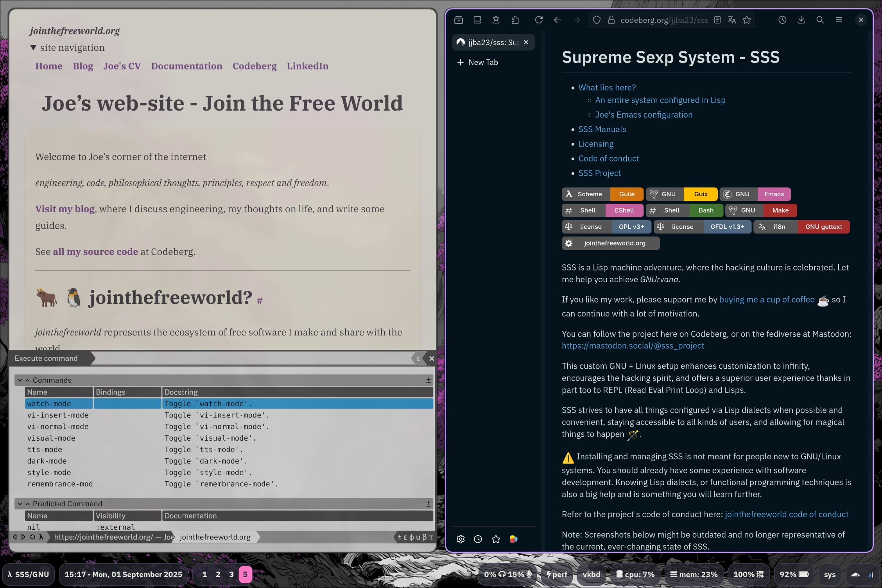This screenshot has width=882, height=588.
Task: Click the epsilon button in Execute command prompt
Action: pyautogui.click(x=418, y=359)
